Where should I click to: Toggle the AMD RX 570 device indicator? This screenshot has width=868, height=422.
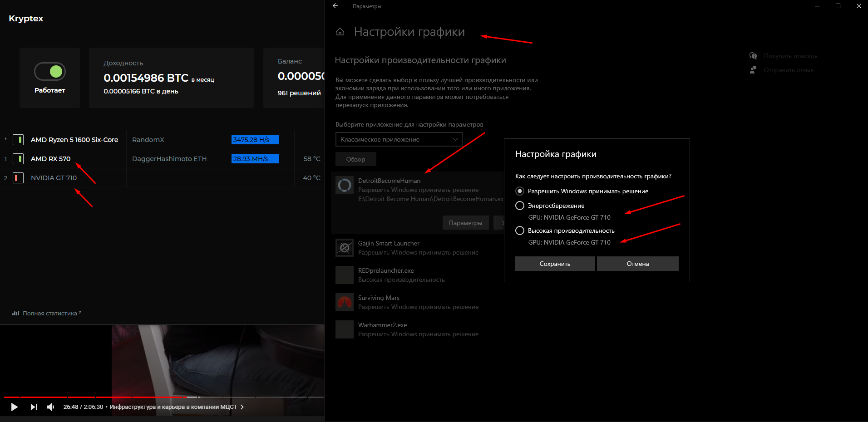pyautogui.click(x=18, y=159)
